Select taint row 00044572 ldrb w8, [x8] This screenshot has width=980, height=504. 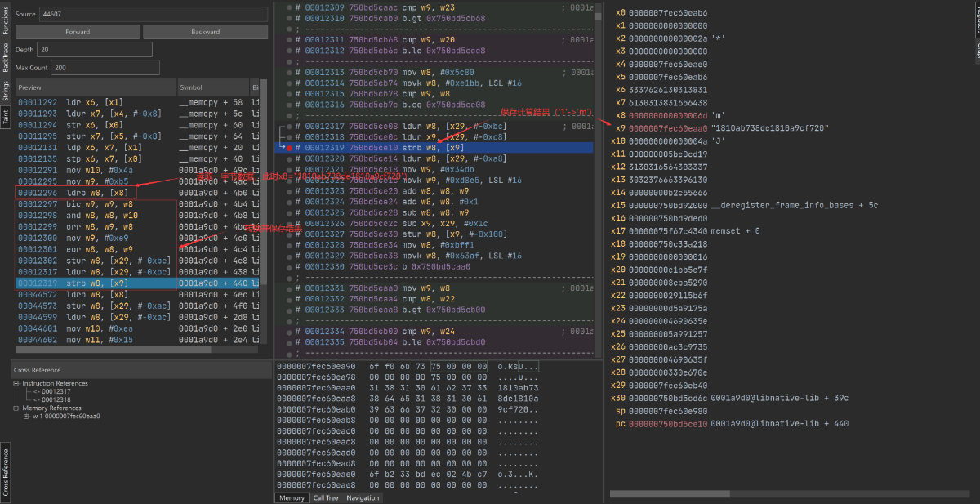tap(137, 294)
